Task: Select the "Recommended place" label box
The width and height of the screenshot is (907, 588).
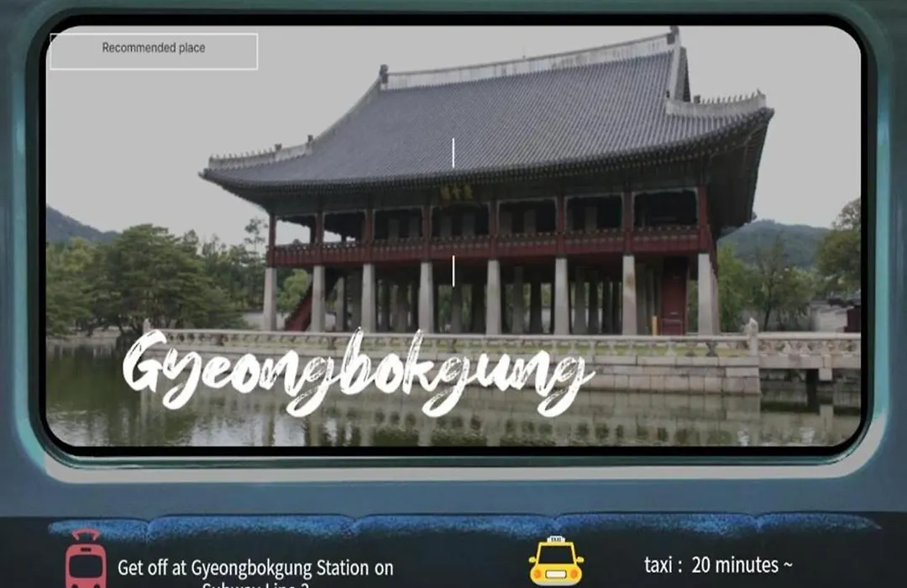Action: pyautogui.click(x=154, y=50)
